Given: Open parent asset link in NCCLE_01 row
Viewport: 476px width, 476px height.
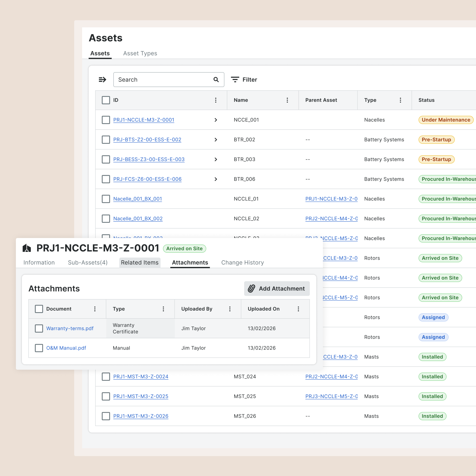Looking at the screenshot, I should click(331, 199).
